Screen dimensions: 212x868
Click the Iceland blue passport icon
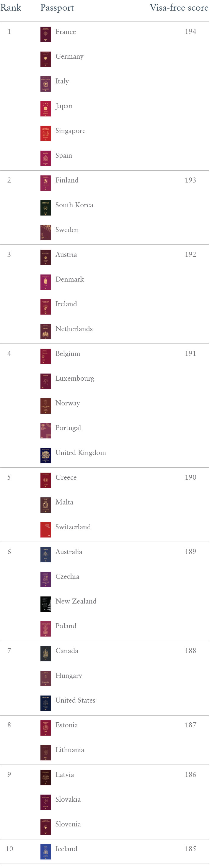[x=45, y=852]
